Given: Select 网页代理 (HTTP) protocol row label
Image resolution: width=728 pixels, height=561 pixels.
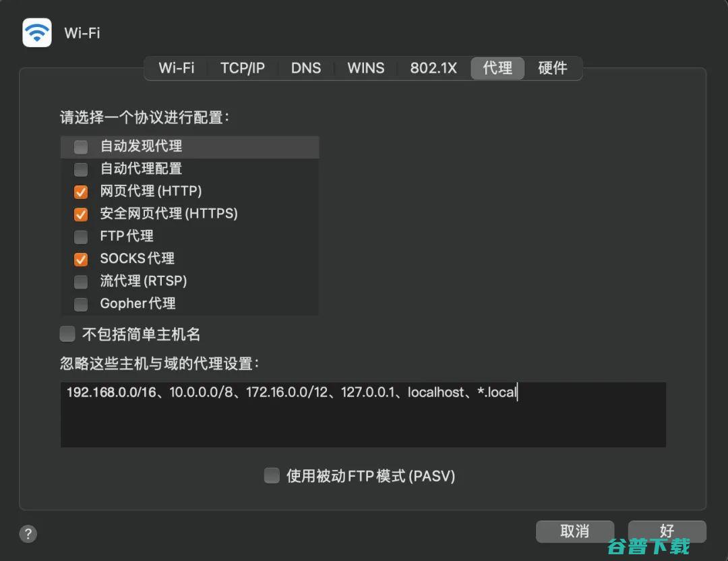Looking at the screenshot, I should click(x=151, y=191).
